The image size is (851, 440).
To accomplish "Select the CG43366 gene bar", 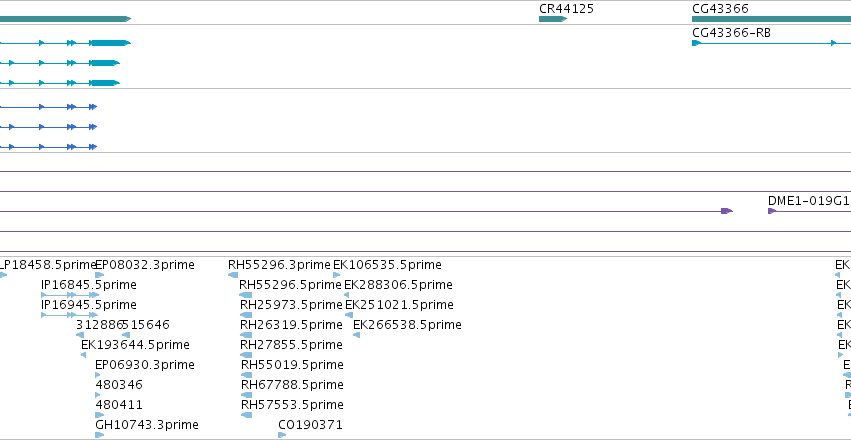I will coord(771,19).
